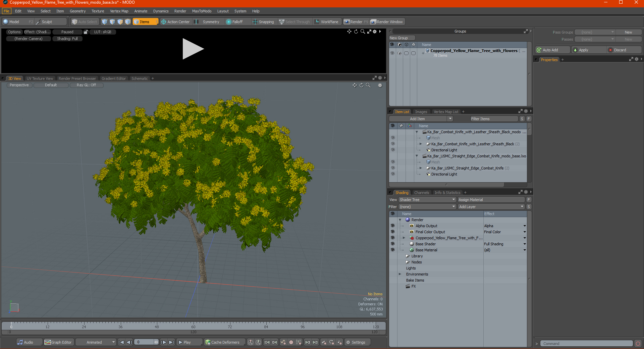Open the Vertex Map menu
This screenshot has width=644, height=349.
(119, 11)
